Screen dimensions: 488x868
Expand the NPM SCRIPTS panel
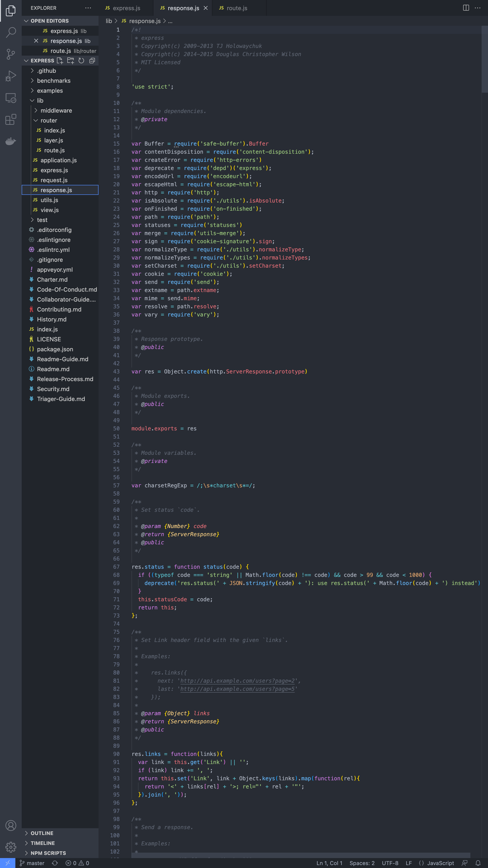pyautogui.click(x=60, y=853)
